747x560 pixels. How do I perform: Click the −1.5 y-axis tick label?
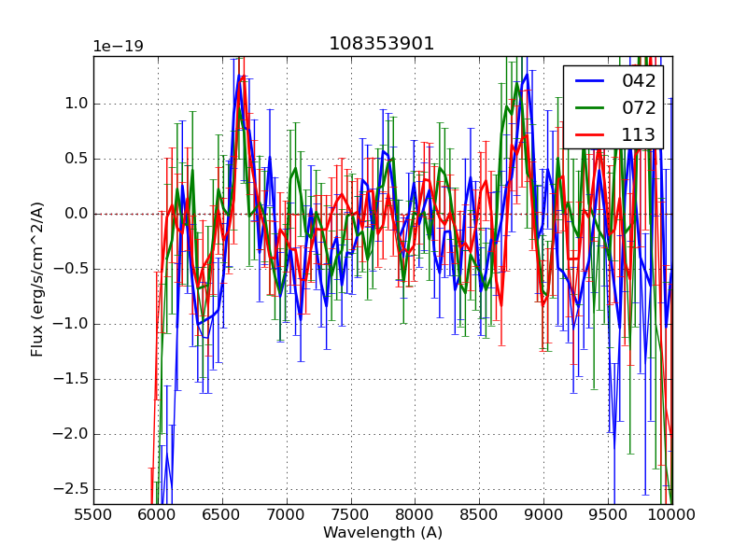tap(71, 379)
